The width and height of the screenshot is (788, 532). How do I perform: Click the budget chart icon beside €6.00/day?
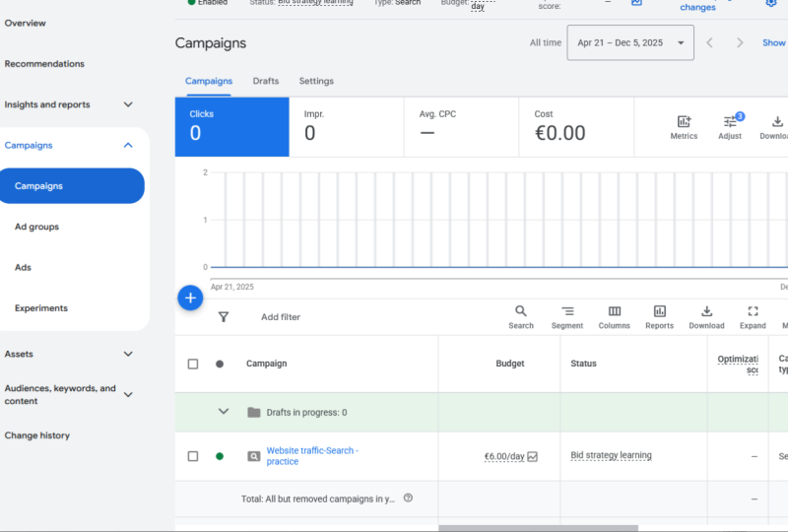pyautogui.click(x=533, y=456)
